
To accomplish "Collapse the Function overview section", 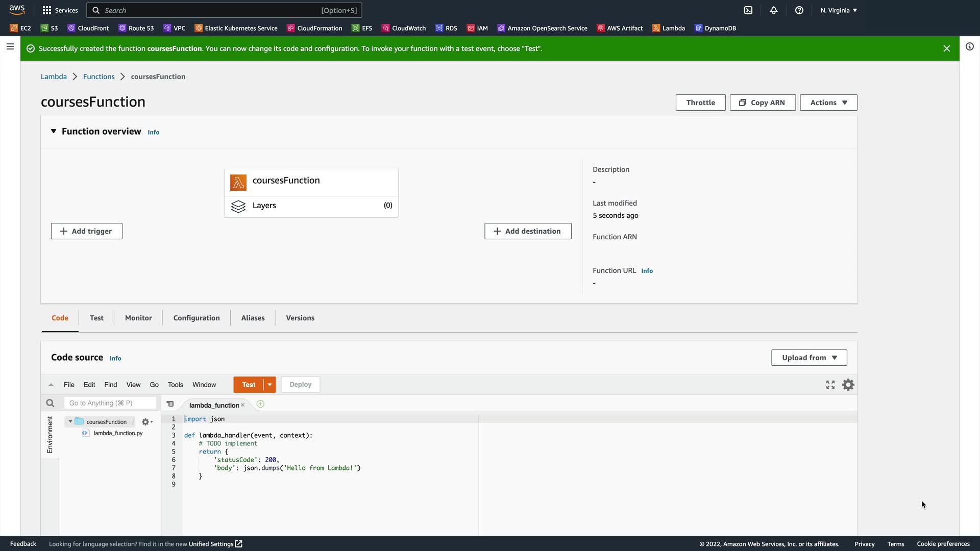I will pyautogui.click(x=54, y=131).
